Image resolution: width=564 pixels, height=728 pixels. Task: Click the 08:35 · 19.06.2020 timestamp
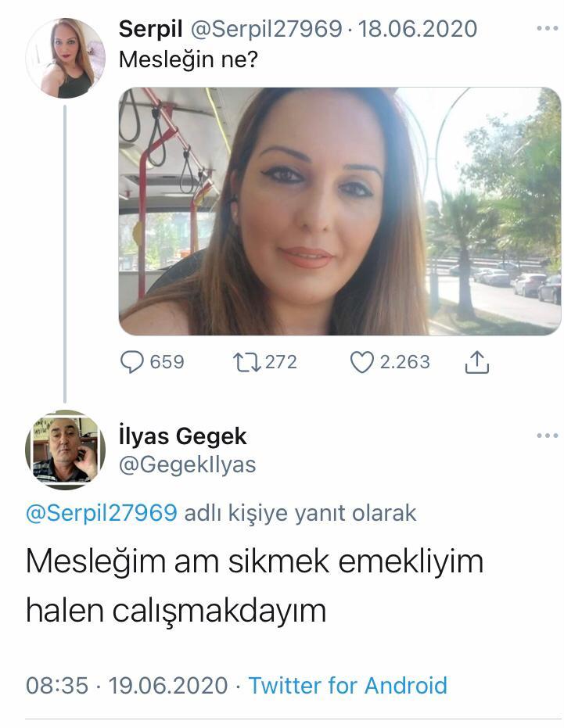click(x=127, y=686)
